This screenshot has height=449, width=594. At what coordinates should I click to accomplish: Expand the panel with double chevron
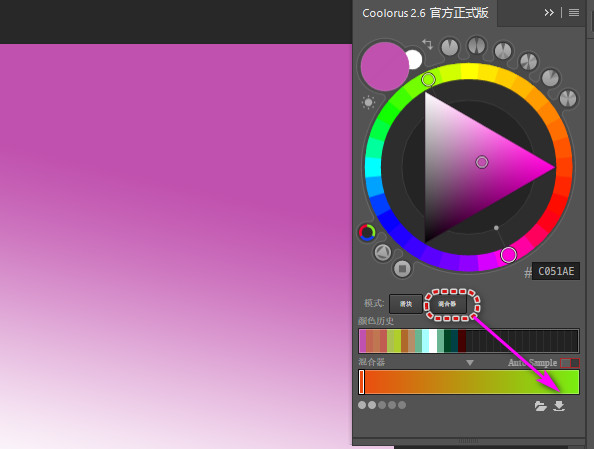(549, 13)
